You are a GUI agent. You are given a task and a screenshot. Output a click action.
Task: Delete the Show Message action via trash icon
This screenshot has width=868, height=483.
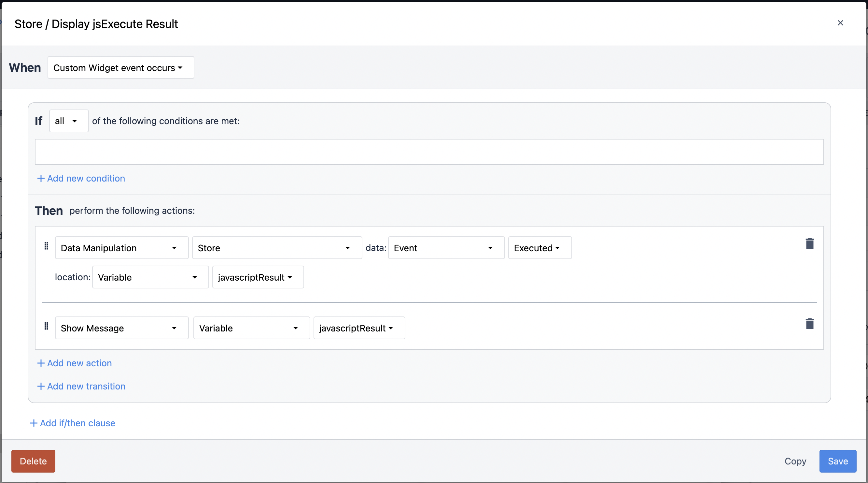click(x=810, y=323)
